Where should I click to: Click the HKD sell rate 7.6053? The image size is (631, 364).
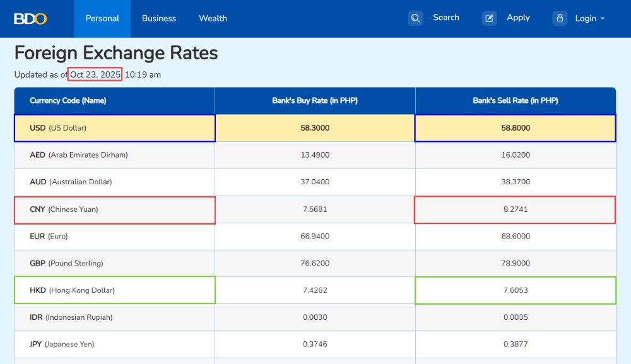point(515,290)
